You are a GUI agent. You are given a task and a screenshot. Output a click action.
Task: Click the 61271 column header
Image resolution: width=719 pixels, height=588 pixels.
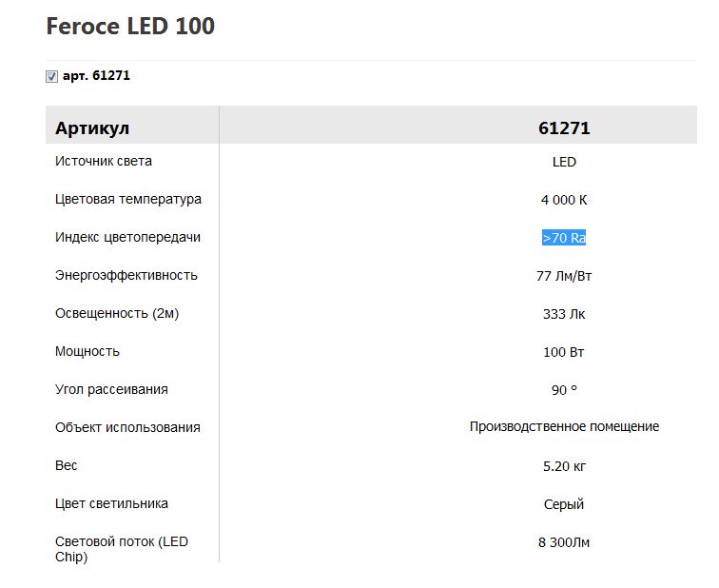tap(564, 128)
